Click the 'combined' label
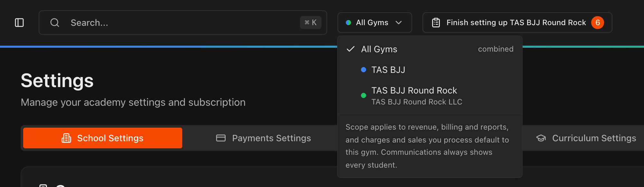 point(496,49)
